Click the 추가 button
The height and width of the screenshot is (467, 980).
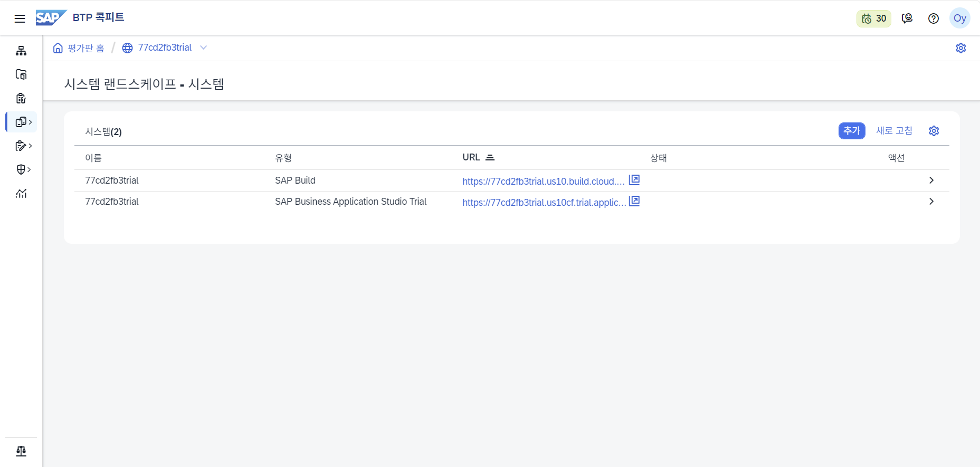coord(852,131)
